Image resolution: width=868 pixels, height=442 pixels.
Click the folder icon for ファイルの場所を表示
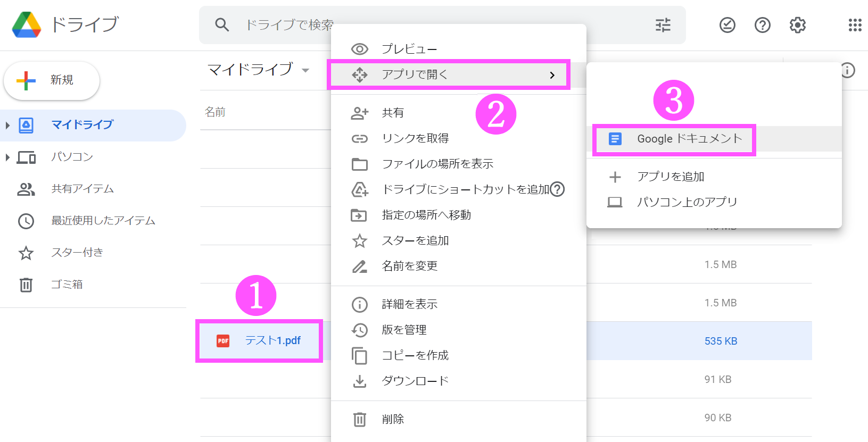(360, 164)
